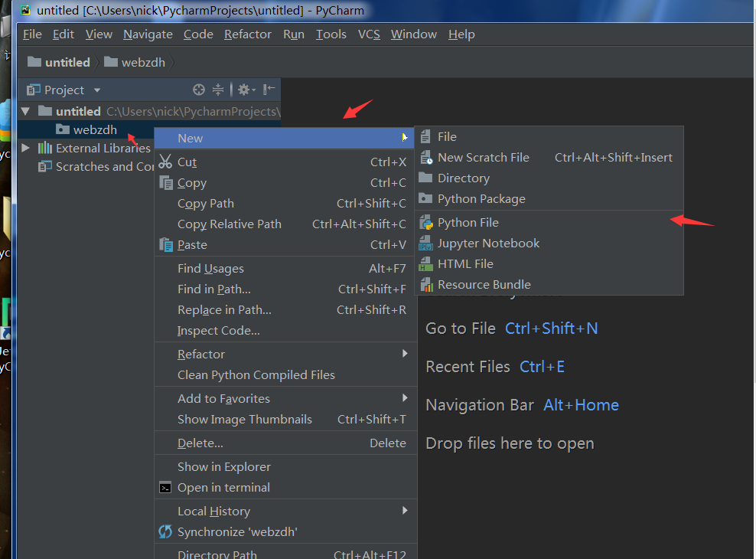The image size is (756, 559).
Task: Choose Copy Relative Path
Action: tap(285, 224)
